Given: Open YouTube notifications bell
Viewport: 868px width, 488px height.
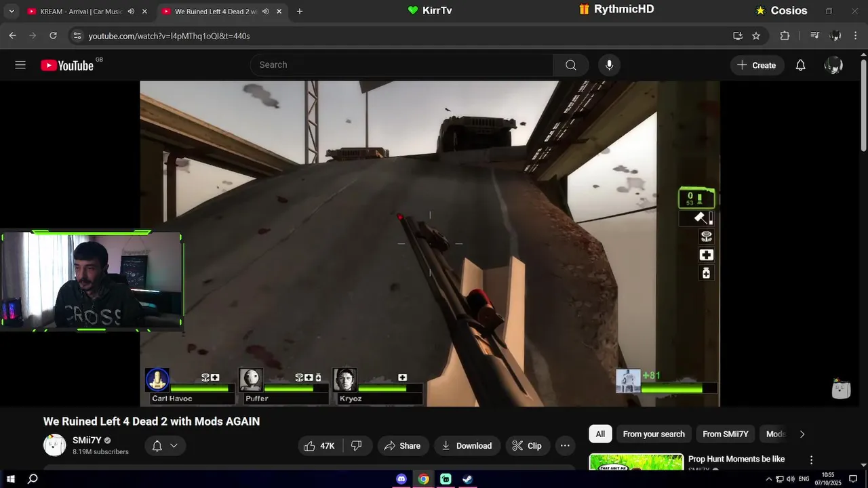Looking at the screenshot, I should click(801, 65).
